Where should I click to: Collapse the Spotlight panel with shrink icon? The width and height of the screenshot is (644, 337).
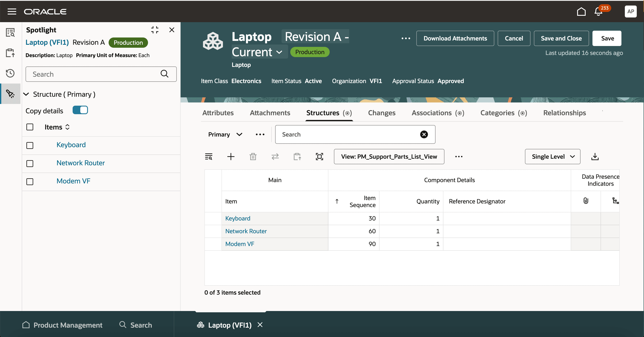click(x=155, y=30)
